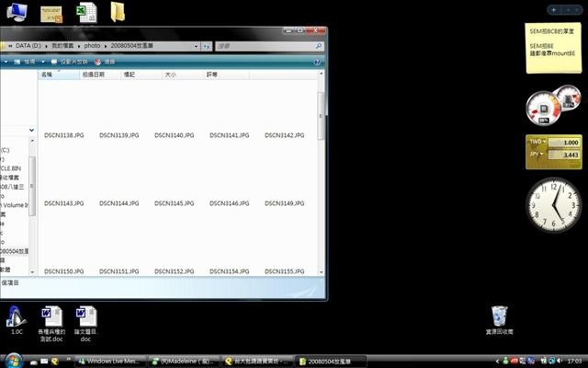Open TWD currency dropdown in converter gadget
The width and height of the screenshot is (588, 368).
point(537,142)
